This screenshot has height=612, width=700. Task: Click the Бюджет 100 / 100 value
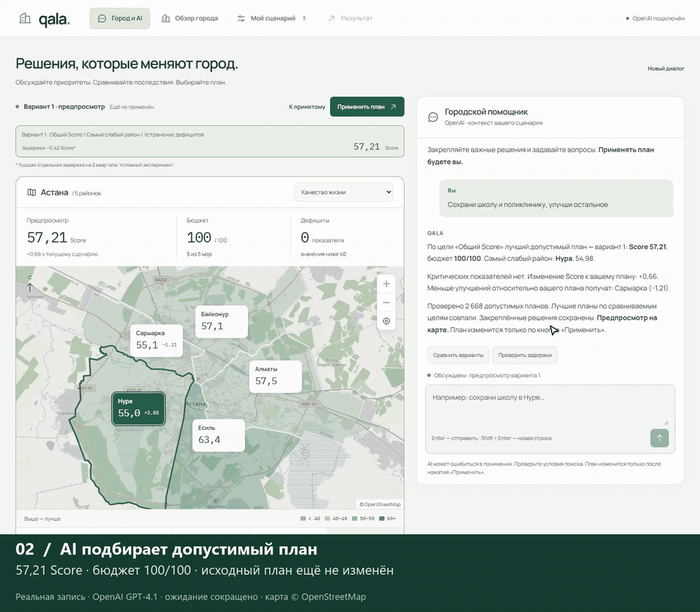click(206, 238)
